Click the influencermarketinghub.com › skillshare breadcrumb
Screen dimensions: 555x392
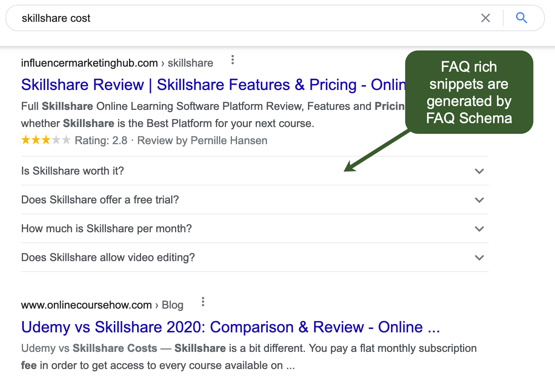(x=117, y=63)
